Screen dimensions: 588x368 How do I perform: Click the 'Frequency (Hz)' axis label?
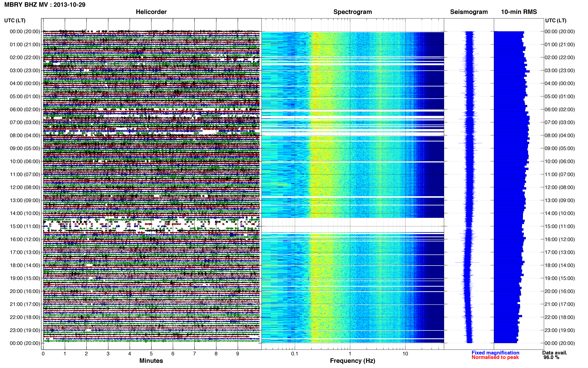click(x=352, y=361)
